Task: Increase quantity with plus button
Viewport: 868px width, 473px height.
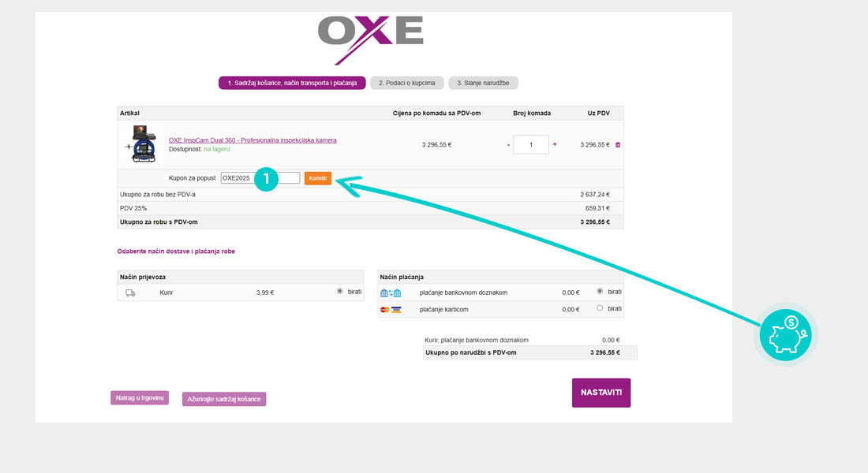Action: (555, 144)
